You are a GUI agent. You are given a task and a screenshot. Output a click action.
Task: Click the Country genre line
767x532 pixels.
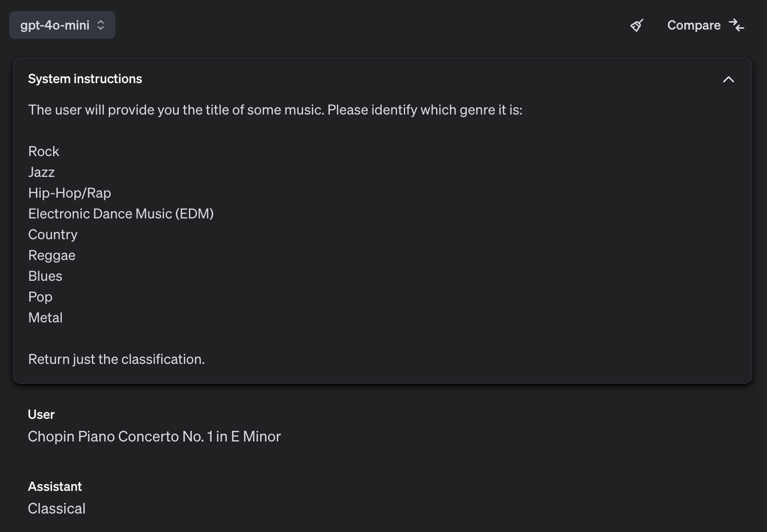pos(53,235)
